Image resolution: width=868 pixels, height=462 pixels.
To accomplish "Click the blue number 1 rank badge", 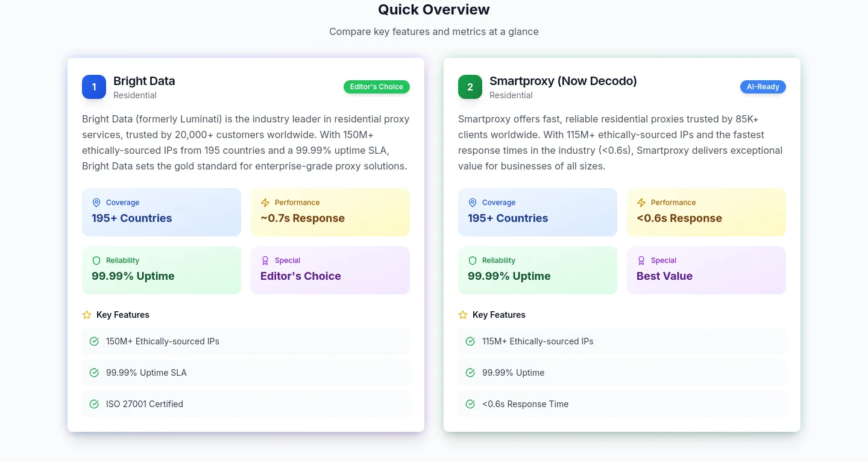I will coord(94,87).
